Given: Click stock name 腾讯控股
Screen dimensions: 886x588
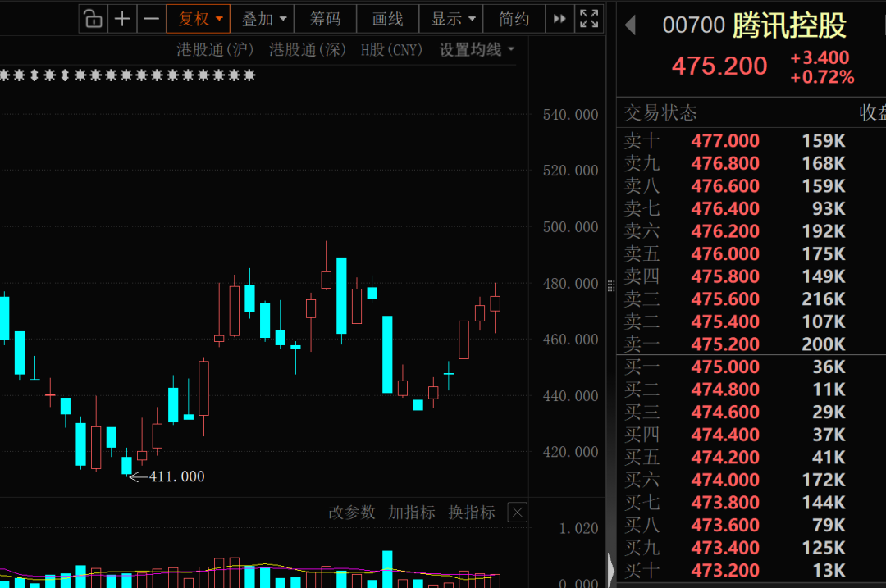Looking at the screenshot, I should click(789, 25).
